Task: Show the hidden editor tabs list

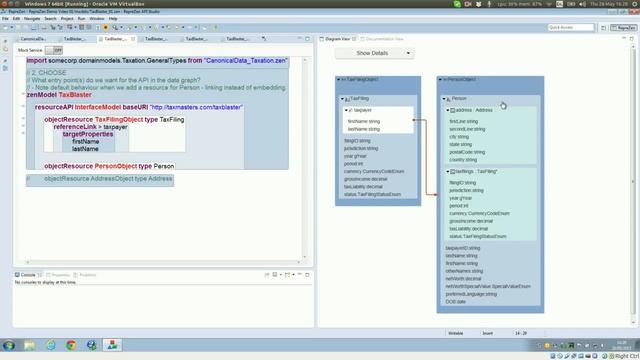Action: click(264, 38)
